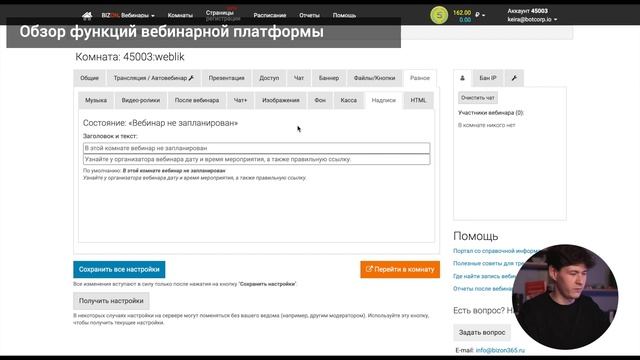Open Отчеты после вебинара link
Viewport: 640px width, 360px height.
click(x=483, y=289)
